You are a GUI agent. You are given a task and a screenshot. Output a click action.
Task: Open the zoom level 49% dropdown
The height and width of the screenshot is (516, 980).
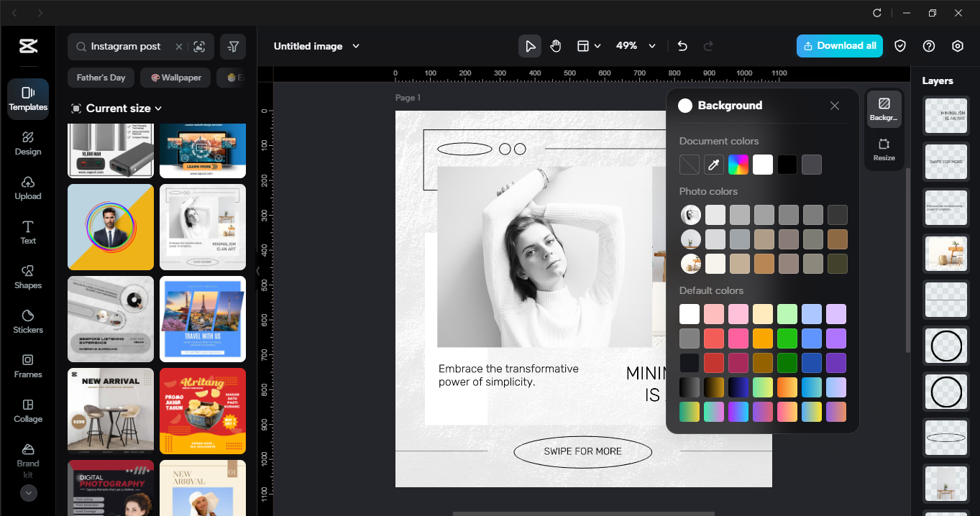tap(636, 45)
